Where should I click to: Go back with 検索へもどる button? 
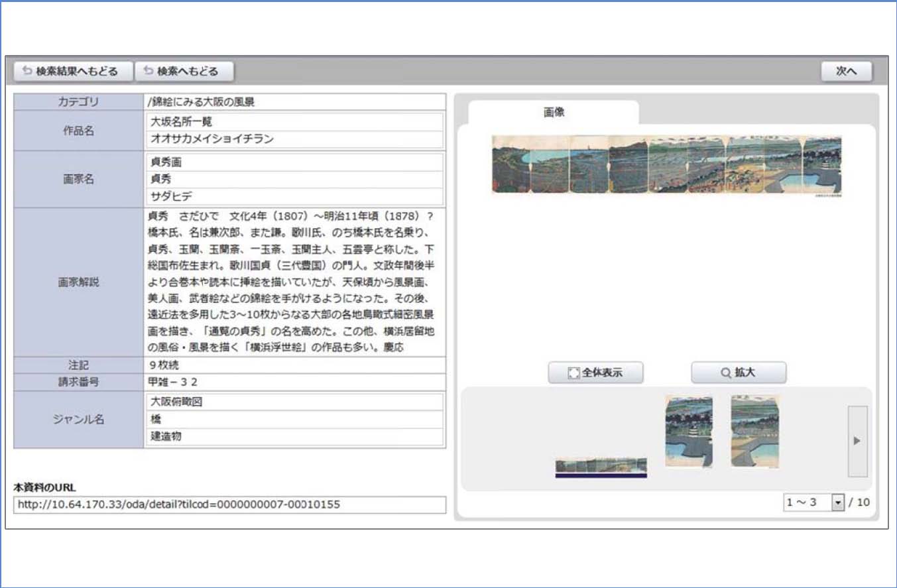tap(185, 71)
